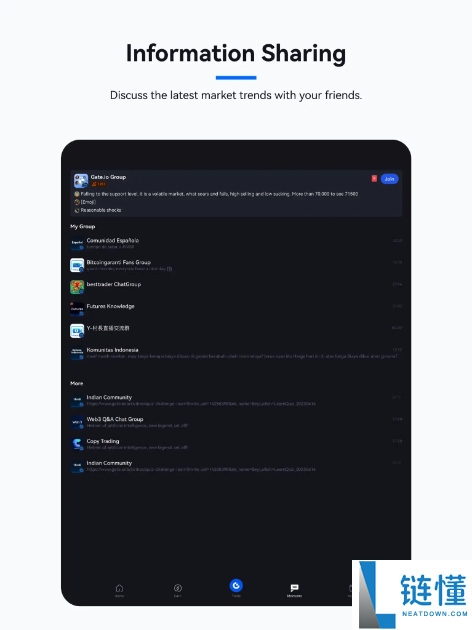Open Comunidad Española group chat
Screen dimensions: 472x630
236,243
